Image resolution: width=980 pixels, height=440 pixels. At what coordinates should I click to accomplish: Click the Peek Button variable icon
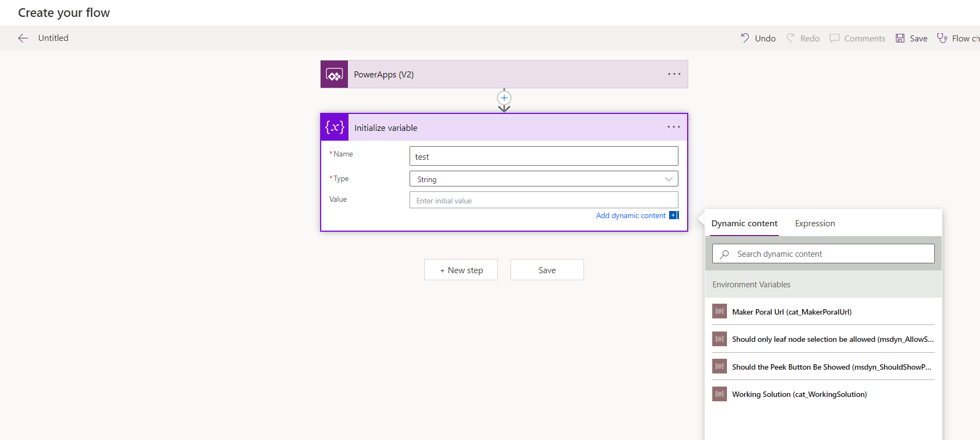[x=720, y=366]
